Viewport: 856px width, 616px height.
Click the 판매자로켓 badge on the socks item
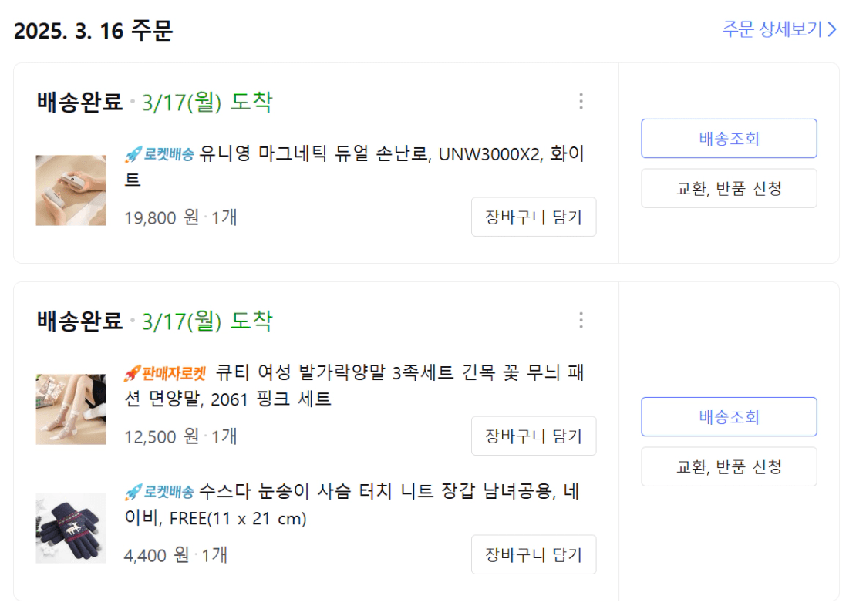(x=166, y=374)
